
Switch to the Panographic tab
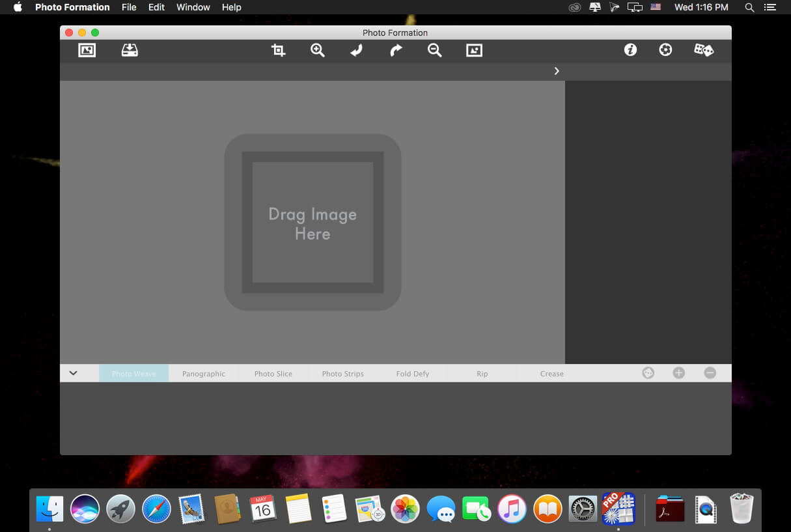pyautogui.click(x=204, y=374)
